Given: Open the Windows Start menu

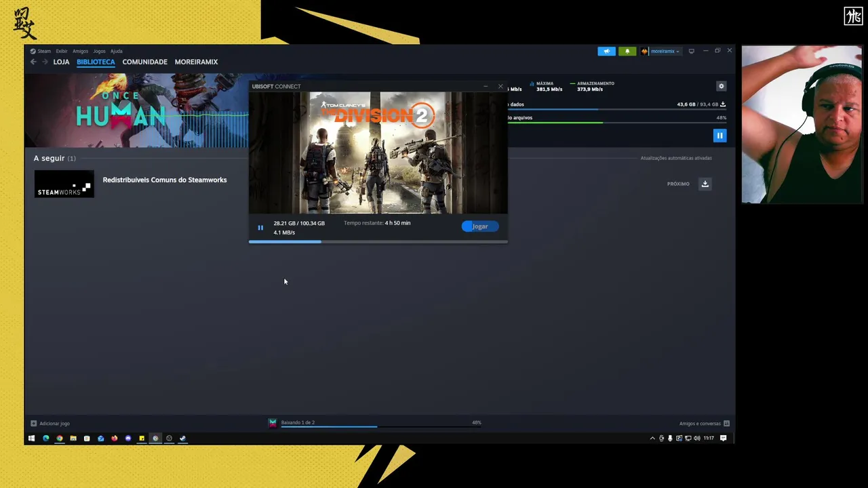Looking at the screenshot, I should pyautogui.click(x=31, y=438).
